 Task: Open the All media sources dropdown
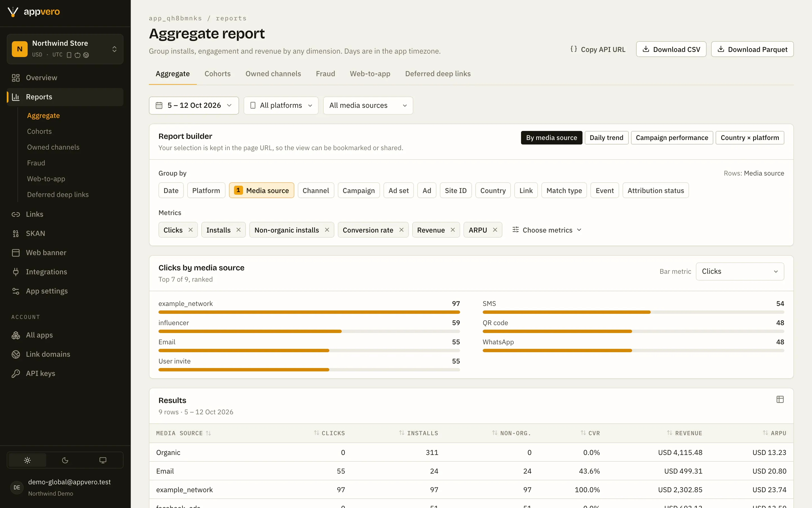(368, 106)
